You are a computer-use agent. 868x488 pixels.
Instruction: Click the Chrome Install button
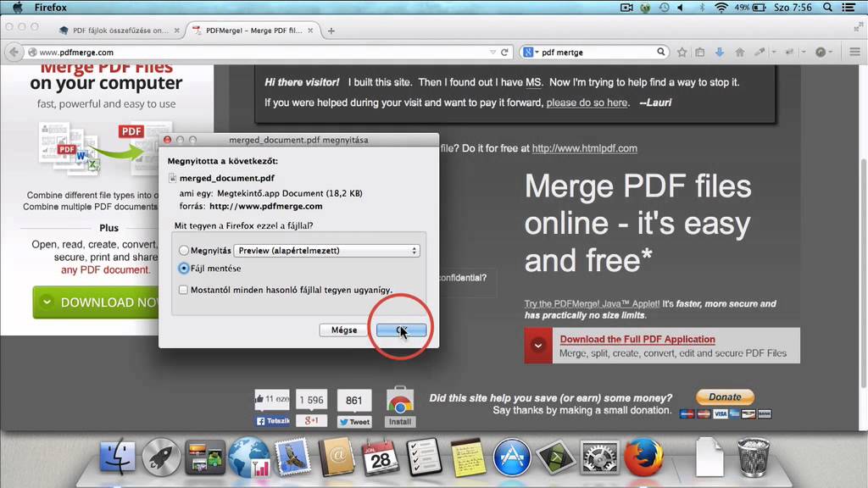point(400,422)
